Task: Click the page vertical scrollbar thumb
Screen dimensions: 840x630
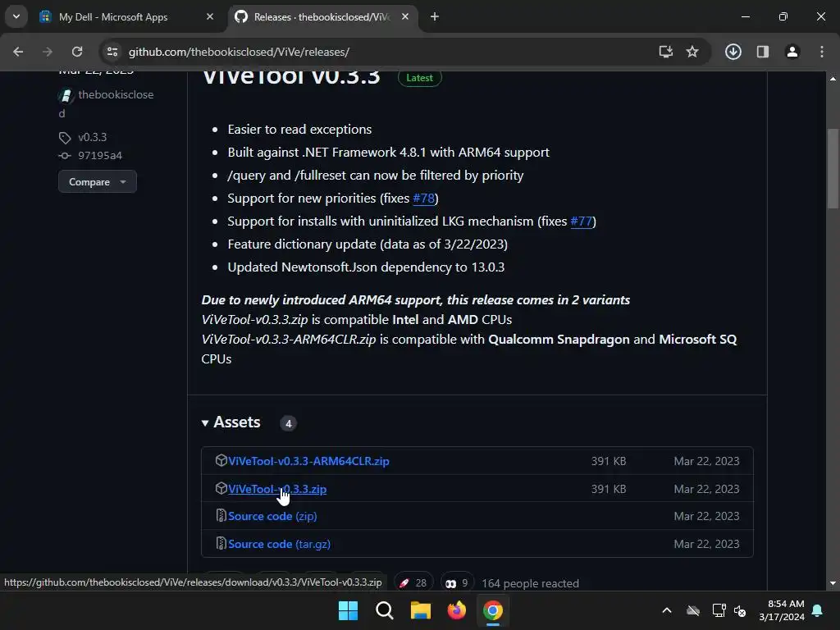Action: tap(833, 169)
